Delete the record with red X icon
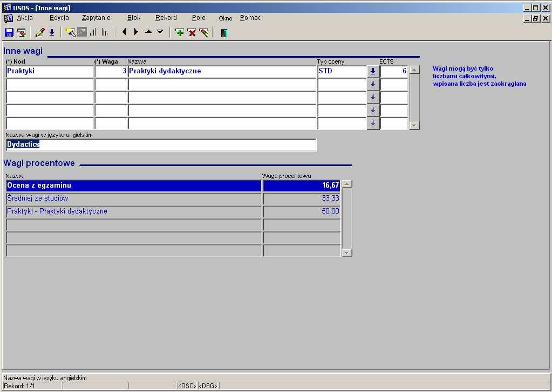The image size is (552, 392). pyautogui.click(x=192, y=33)
